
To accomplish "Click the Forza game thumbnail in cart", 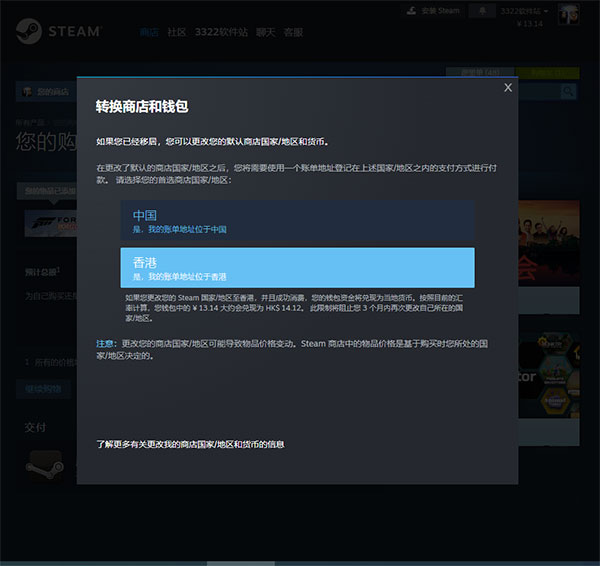I will (51, 223).
